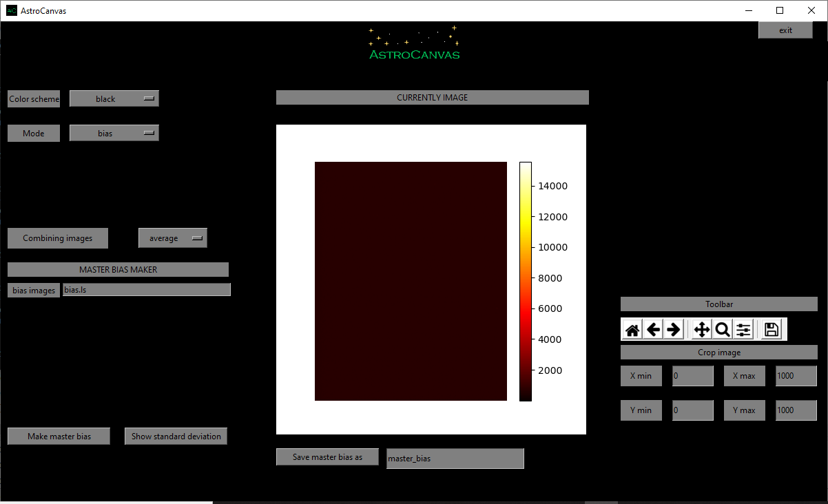Click the MASTER BIAS MAKER header
This screenshot has width=828, height=504.
(x=118, y=269)
